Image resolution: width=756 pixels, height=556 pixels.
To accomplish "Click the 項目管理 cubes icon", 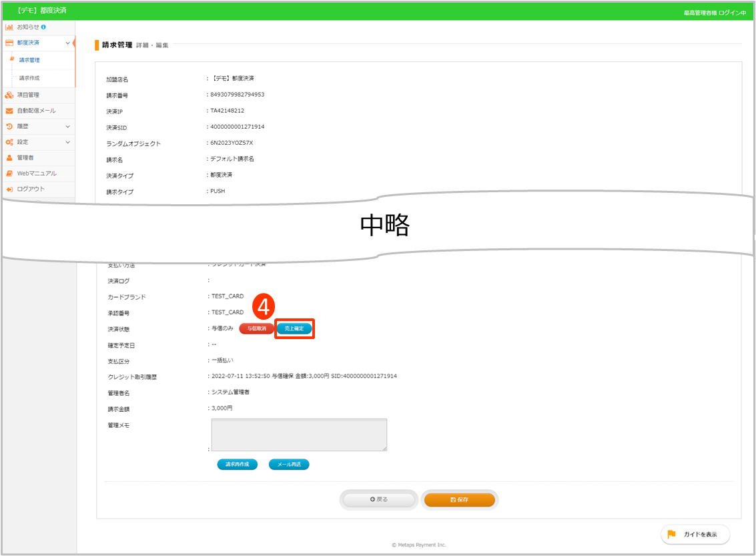I will (x=9, y=95).
